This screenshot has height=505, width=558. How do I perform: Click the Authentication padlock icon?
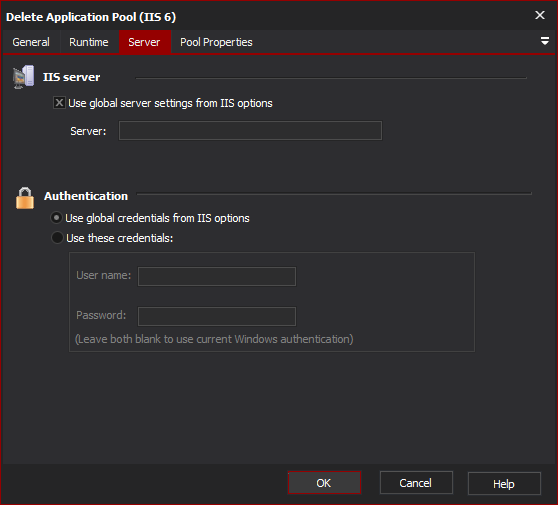[x=25, y=198]
